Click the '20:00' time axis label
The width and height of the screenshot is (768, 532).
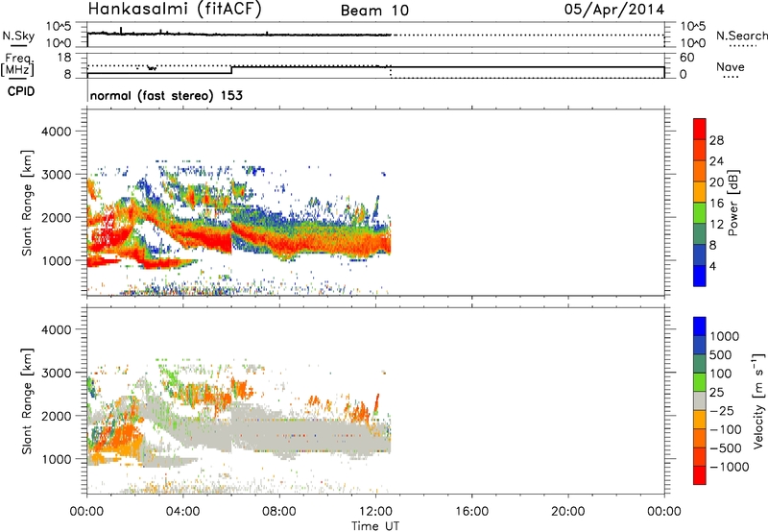click(568, 512)
